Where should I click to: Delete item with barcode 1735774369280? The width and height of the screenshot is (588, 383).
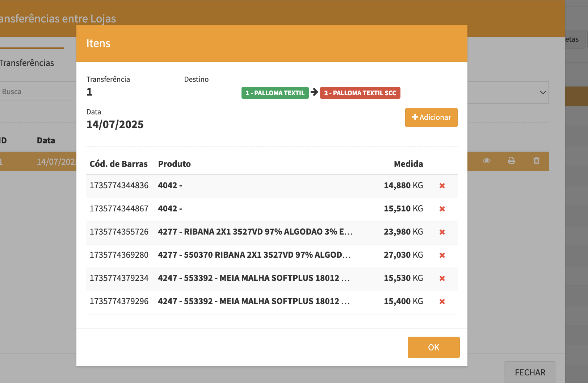click(x=442, y=255)
